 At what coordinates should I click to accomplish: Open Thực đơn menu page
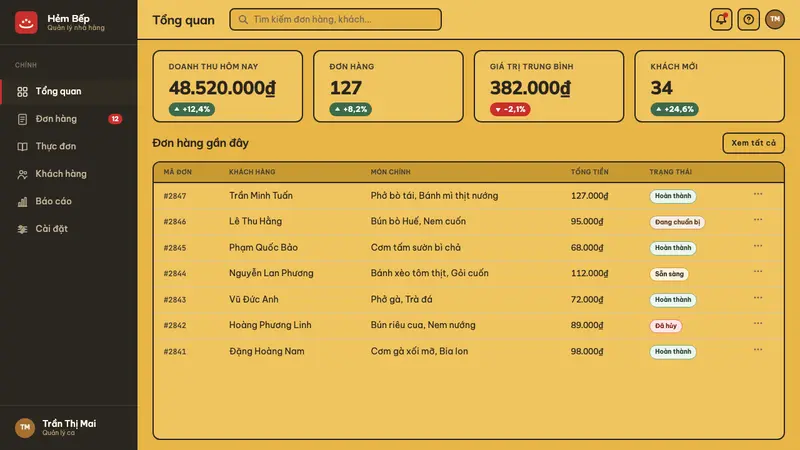coord(69,146)
